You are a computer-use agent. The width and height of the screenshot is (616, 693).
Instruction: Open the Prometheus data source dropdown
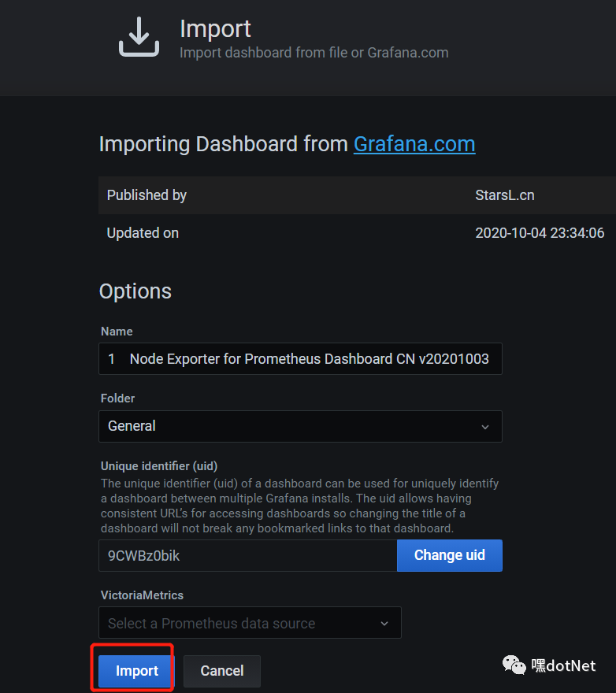pyautogui.click(x=250, y=623)
